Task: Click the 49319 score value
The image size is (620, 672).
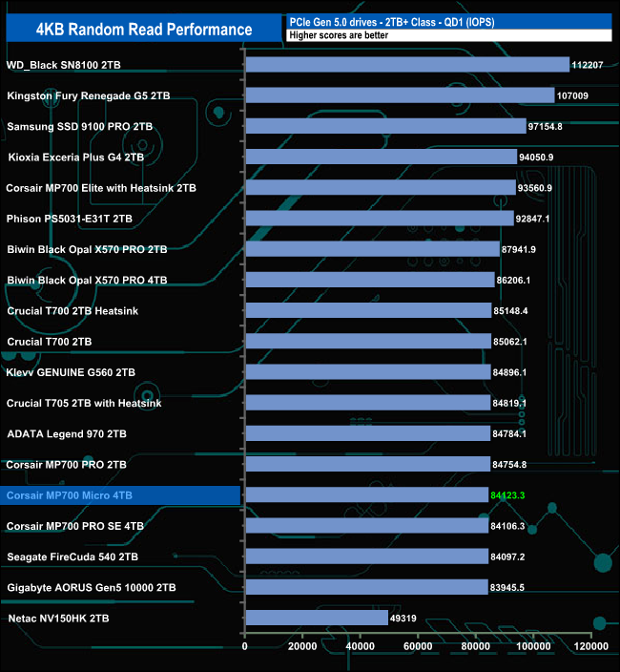Action: tap(403, 619)
